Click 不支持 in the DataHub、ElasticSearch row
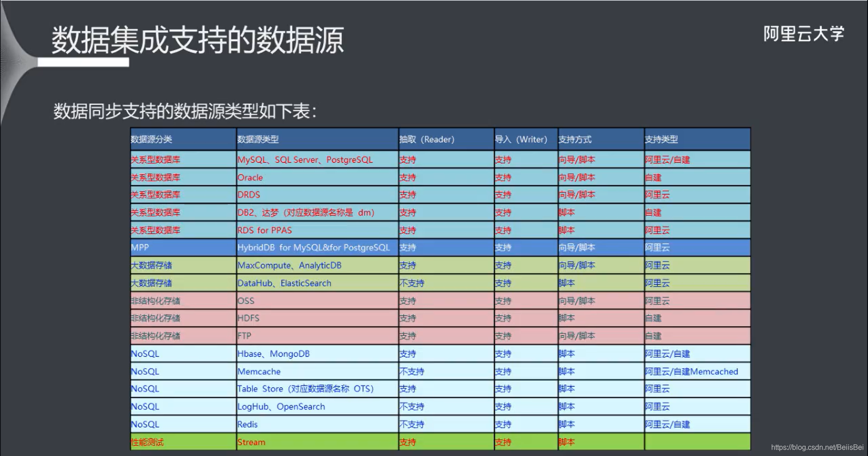The height and width of the screenshot is (456, 868). click(x=412, y=283)
